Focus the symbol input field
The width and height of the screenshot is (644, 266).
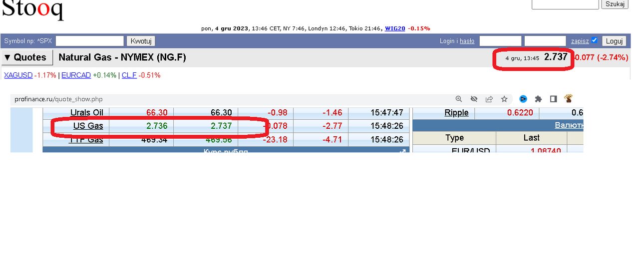[x=90, y=41]
